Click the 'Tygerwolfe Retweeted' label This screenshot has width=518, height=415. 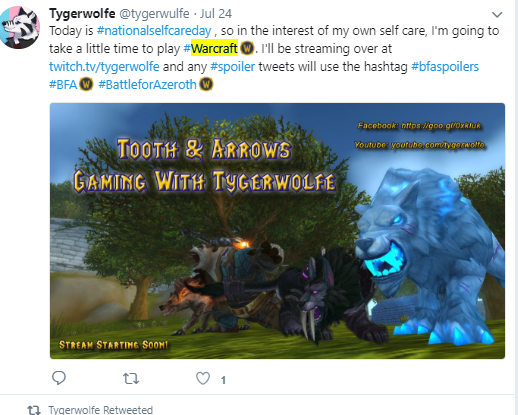[x=101, y=410]
